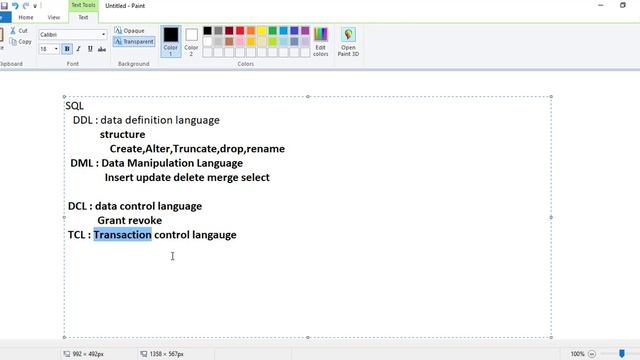
Task: Open the Edit colors dialog
Action: [320, 41]
